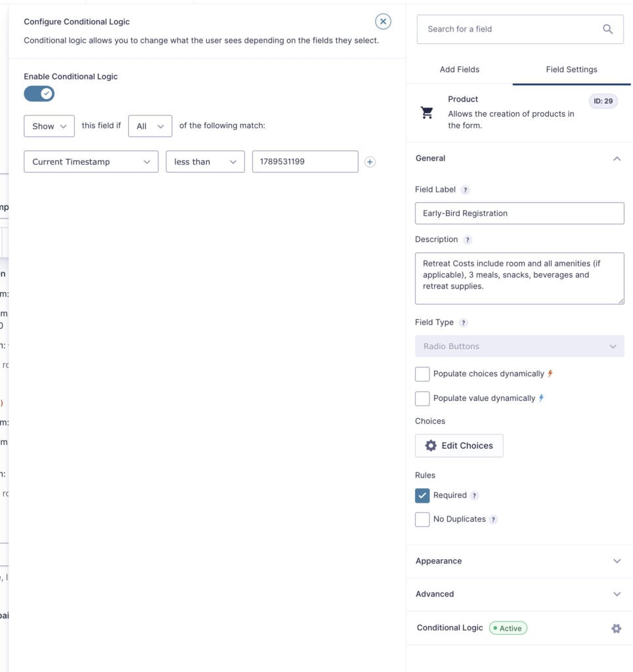The width and height of the screenshot is (633, 672).
Task: Expand the Appearance section
Action: tap(519, 561)
